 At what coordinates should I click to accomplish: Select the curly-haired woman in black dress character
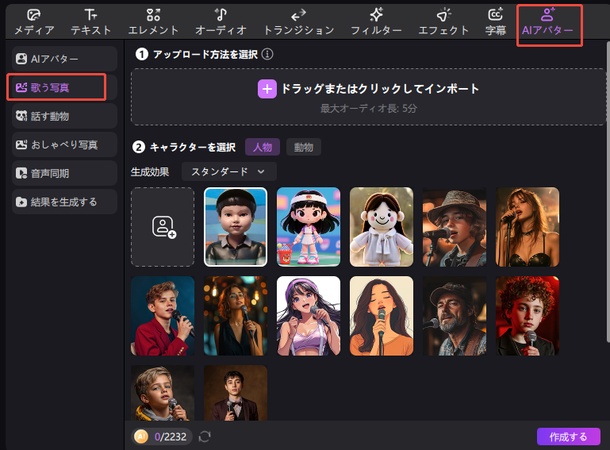coord(235,316)
